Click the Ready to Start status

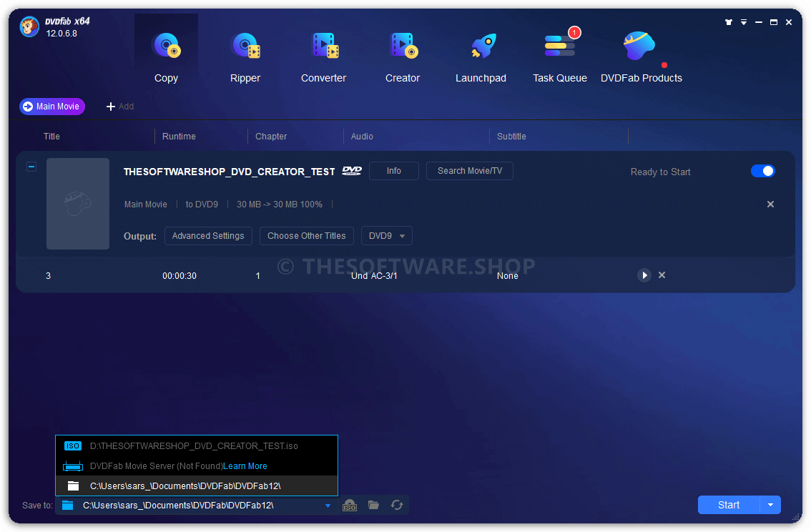point(661,172)
